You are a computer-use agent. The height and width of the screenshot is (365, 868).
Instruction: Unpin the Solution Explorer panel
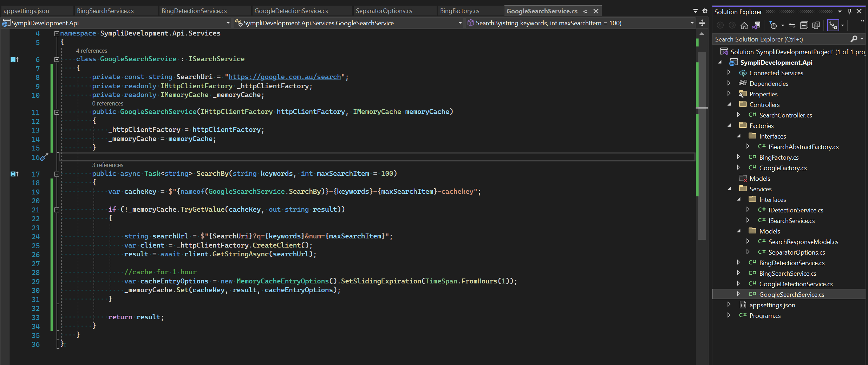click(x=849, y=11)
